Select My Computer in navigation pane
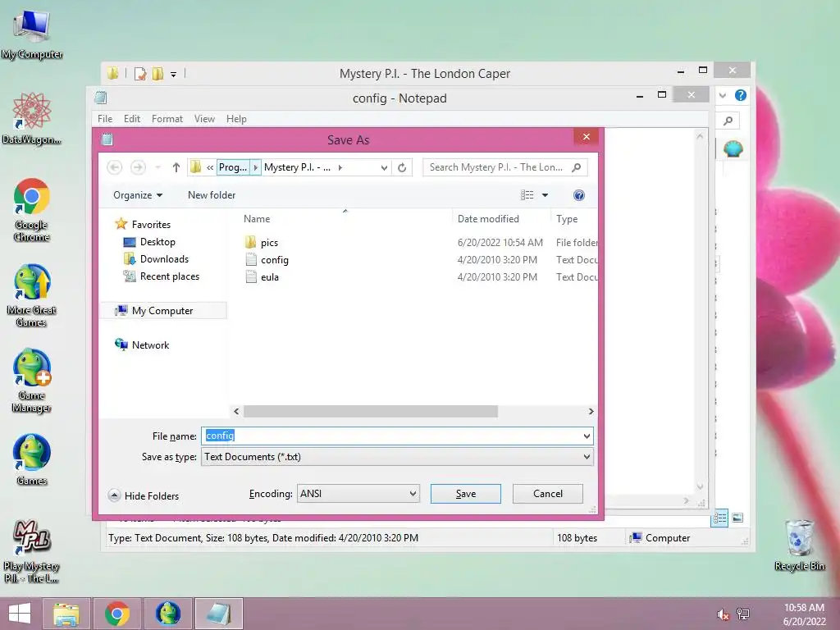Image resolution: width=840 pixels, height=630 pixels. pyautogui.click(x=163, y=311)
